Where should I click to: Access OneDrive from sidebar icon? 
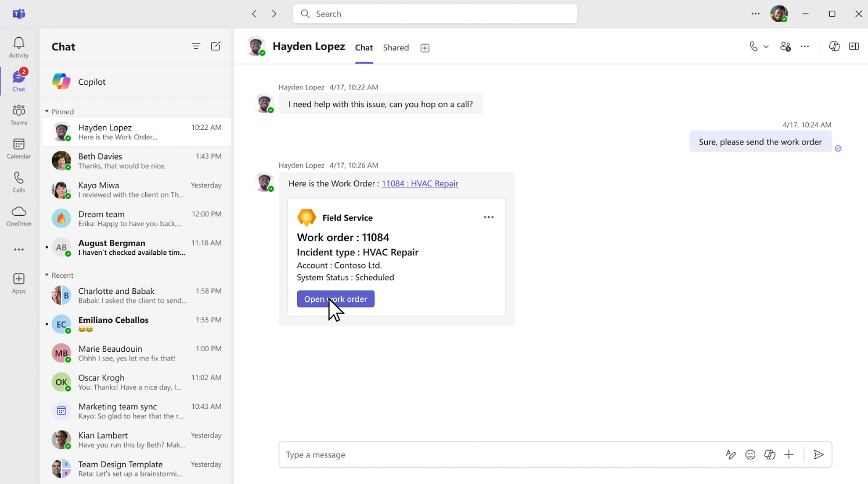pos(19,216)
